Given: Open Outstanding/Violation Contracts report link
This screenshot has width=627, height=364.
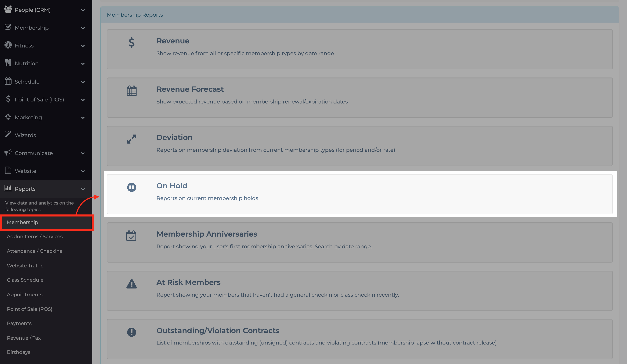Looking at the screenshot, I should click(218, 331).
